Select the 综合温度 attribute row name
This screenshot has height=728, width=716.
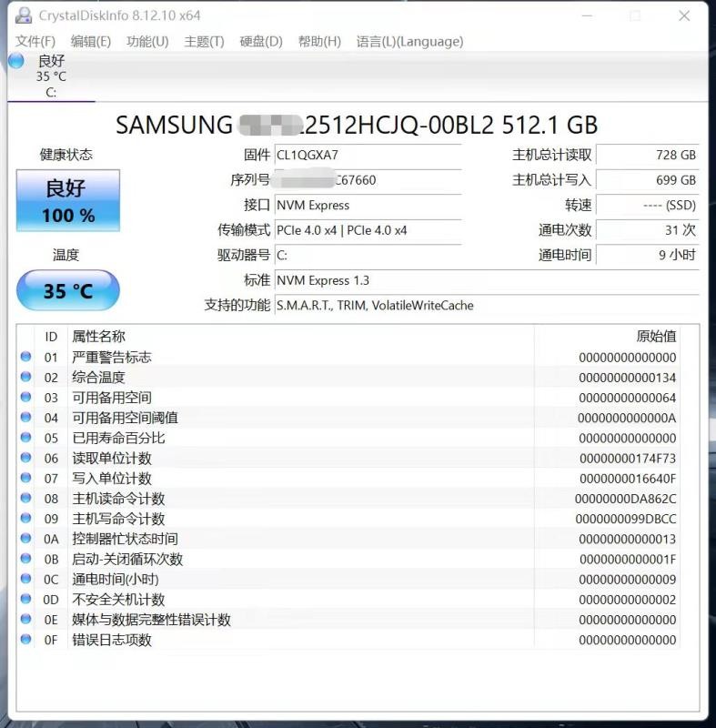click(98, 377)
